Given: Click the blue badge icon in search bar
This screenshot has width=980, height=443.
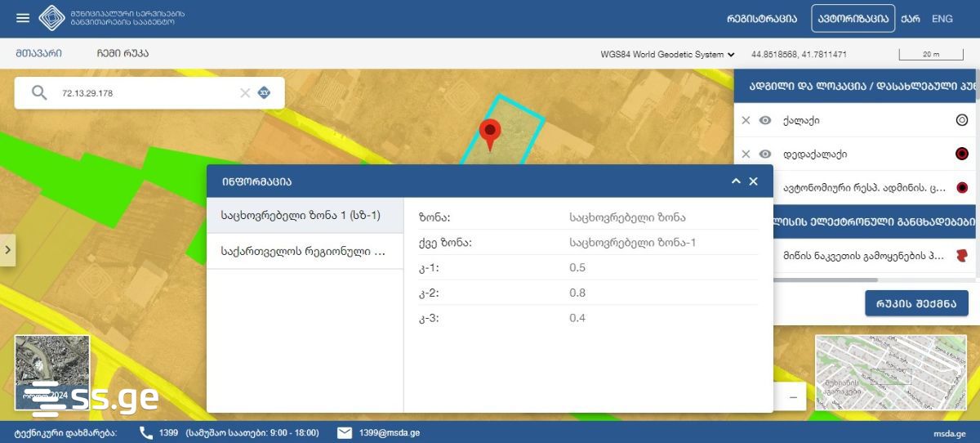Looking at the screenshot, I should click(x=264, y=92).
